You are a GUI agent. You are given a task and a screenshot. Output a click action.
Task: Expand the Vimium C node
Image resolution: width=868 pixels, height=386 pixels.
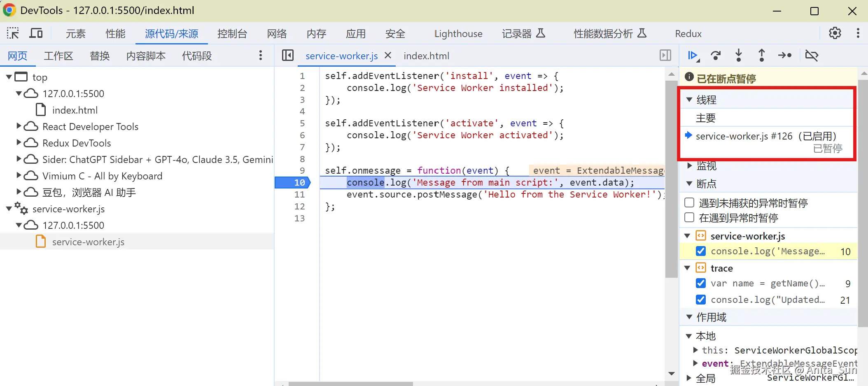[x=19, y=175]
